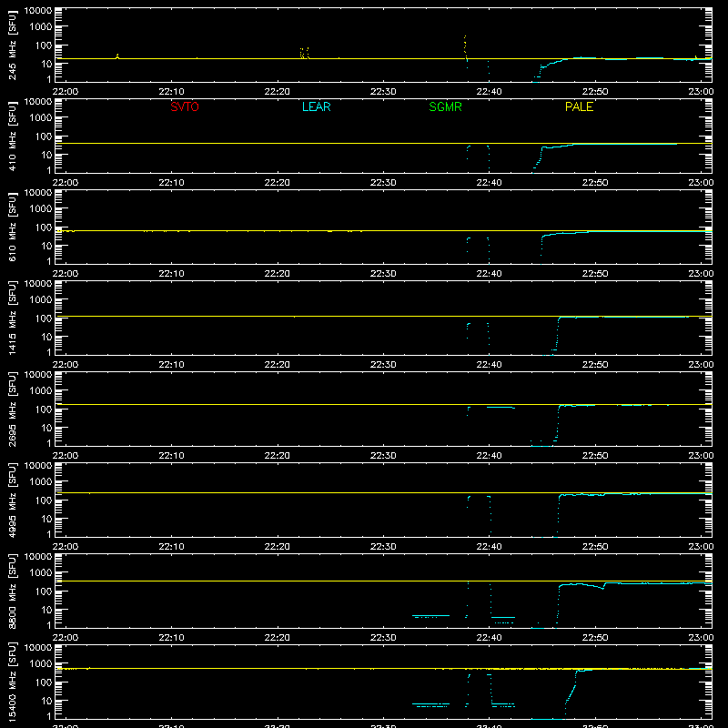728x728 pixels.
Task: Click the 22:20 label under the 410 MHz plot
Action: click(x=278, y=183)
